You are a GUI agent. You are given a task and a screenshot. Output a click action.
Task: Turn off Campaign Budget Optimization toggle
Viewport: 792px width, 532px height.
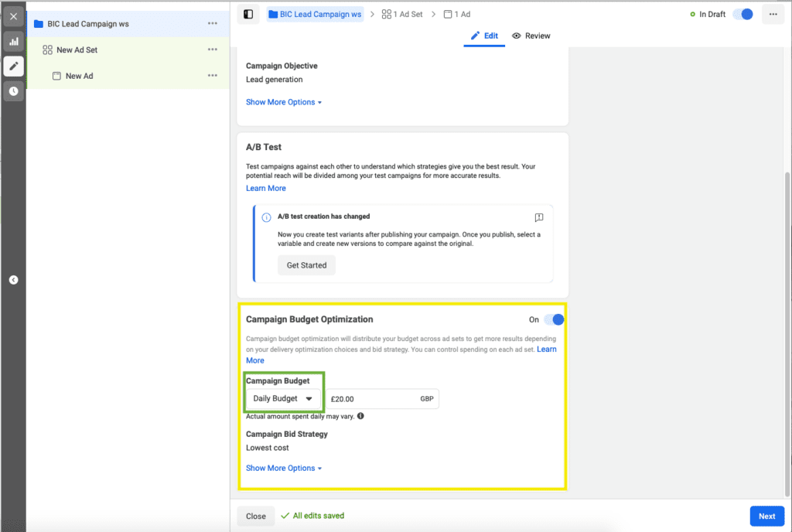point(554,319)
